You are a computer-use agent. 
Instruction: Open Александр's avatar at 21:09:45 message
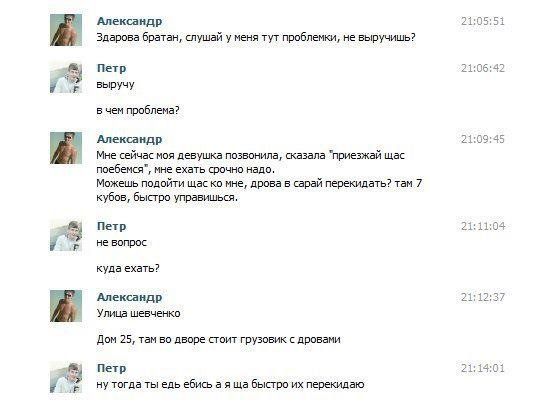[x=66, y=148]
